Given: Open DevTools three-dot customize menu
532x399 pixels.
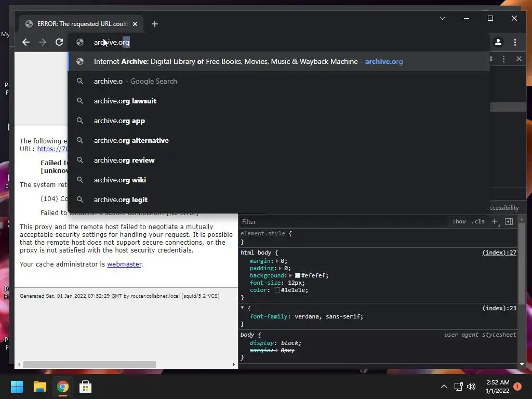Looking at the screenshot, I should click(503, 59).
